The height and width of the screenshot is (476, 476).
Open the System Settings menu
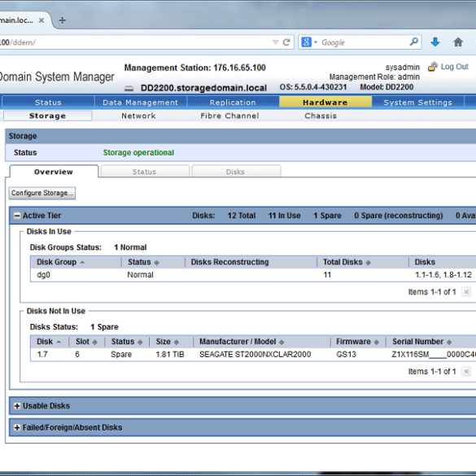(417, 103)
